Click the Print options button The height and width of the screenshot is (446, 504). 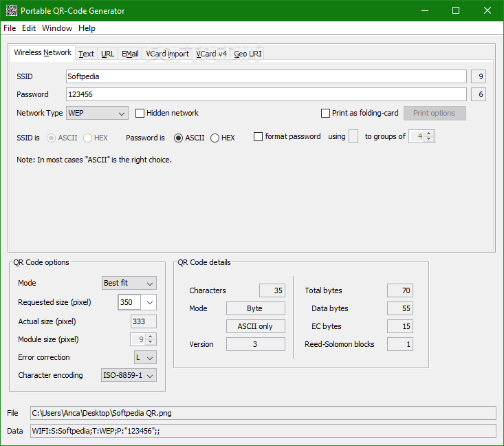coord(434,113)
